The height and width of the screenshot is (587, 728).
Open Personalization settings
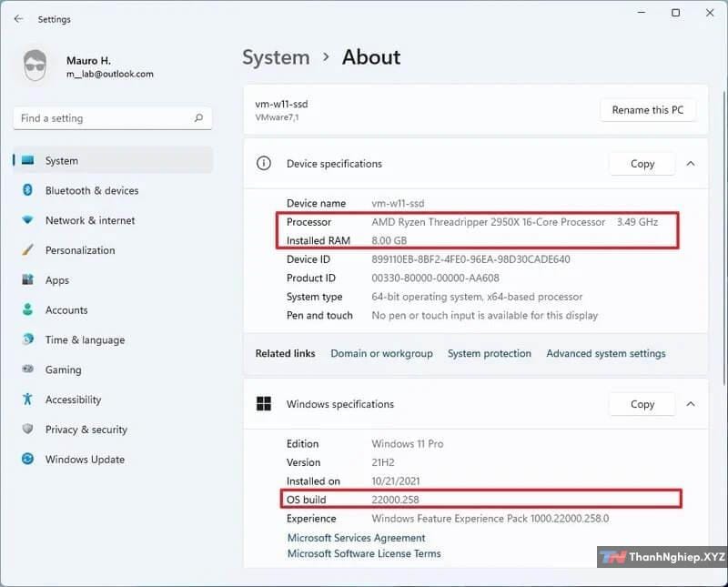113,250
